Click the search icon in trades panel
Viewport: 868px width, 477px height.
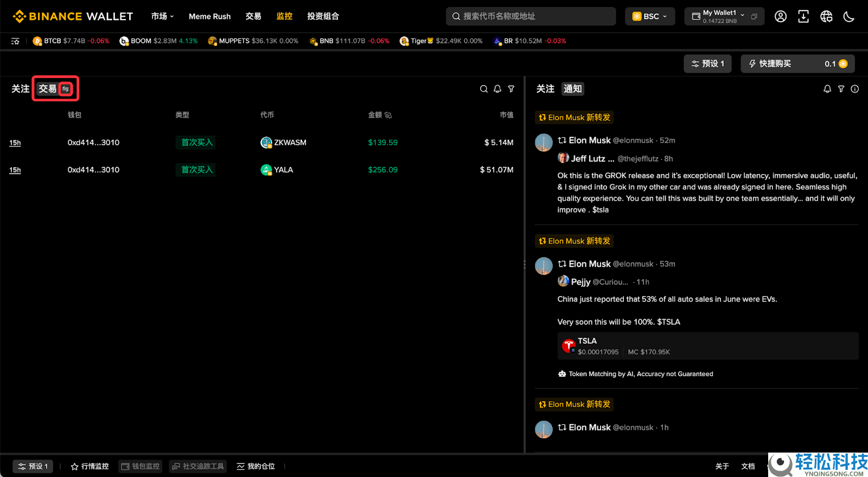484,89
